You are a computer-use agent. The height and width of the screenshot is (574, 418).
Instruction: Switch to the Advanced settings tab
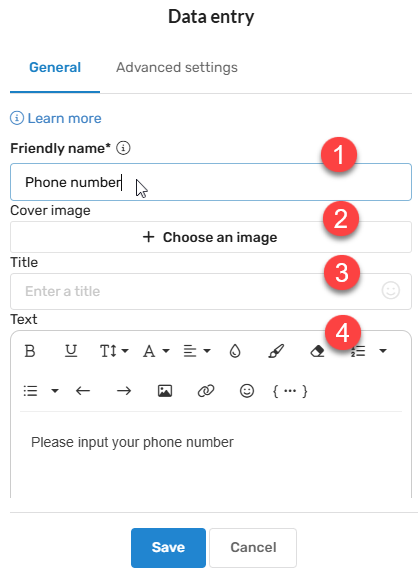tap(177, 67)
